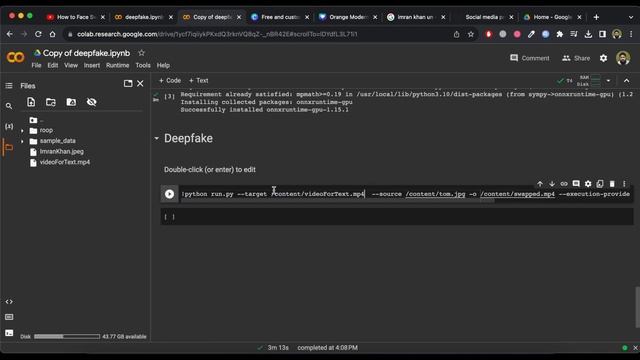Switch to How to Face Swap tab
This screenshot has height=360, width=640.
(76, 17)
